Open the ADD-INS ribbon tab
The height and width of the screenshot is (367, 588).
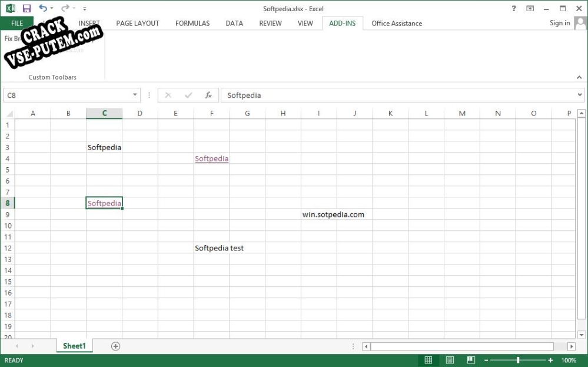(x=343, y=23)
